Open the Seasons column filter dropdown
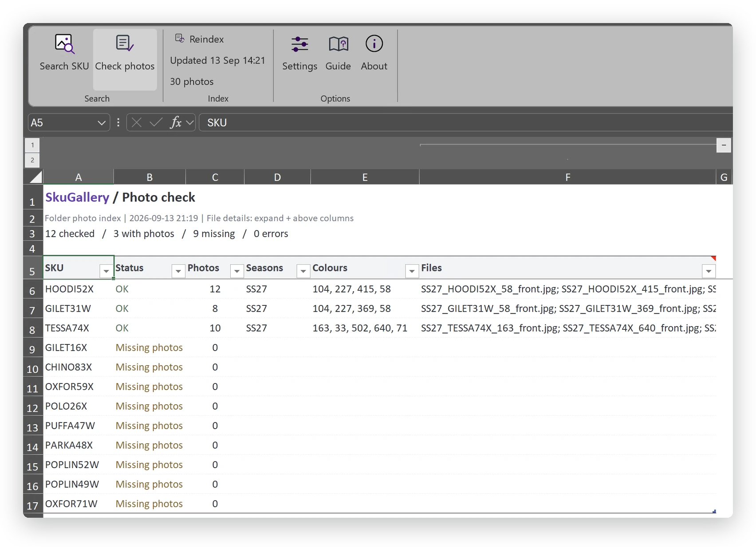The height and width of the screenshot is (547, 756). pos(303,271)
